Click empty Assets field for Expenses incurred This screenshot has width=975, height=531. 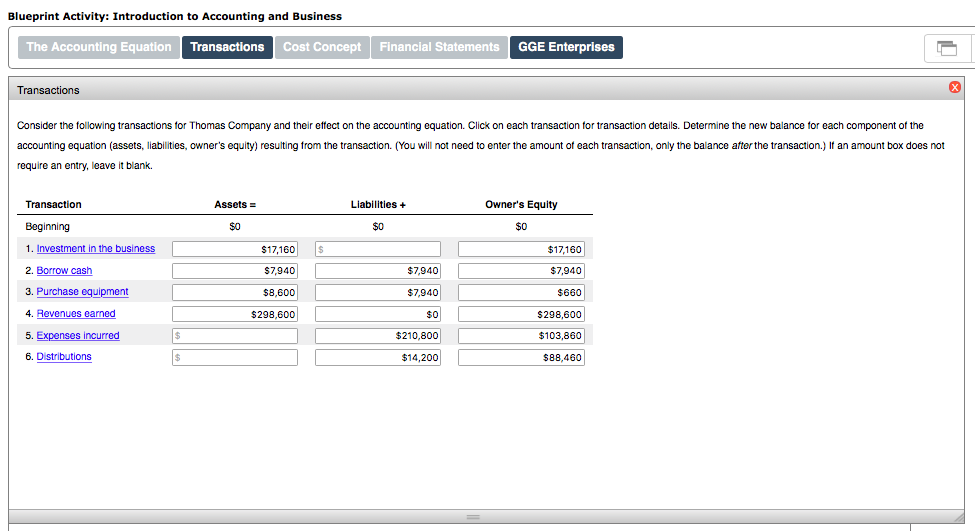[235, 336]
